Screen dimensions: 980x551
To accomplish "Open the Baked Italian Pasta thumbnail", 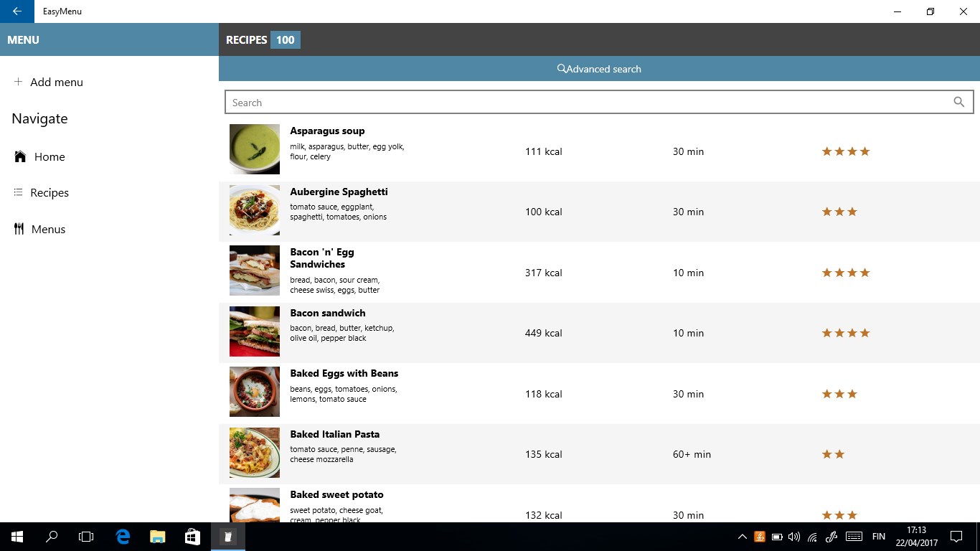I will tap(255, 453).
